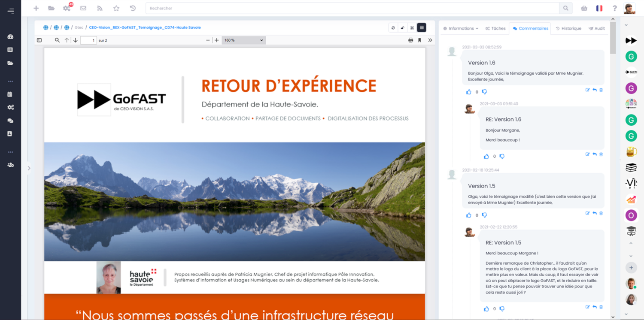This screenshot has width=644, height=320.
Task: Click the print icon in PDF toolbar
Action: 410,40
